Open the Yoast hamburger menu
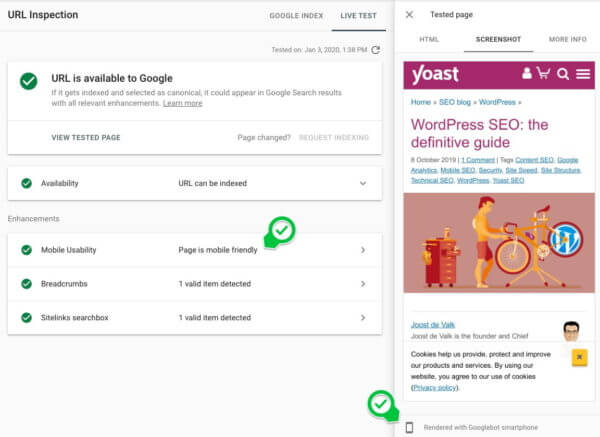 [583, 73]
